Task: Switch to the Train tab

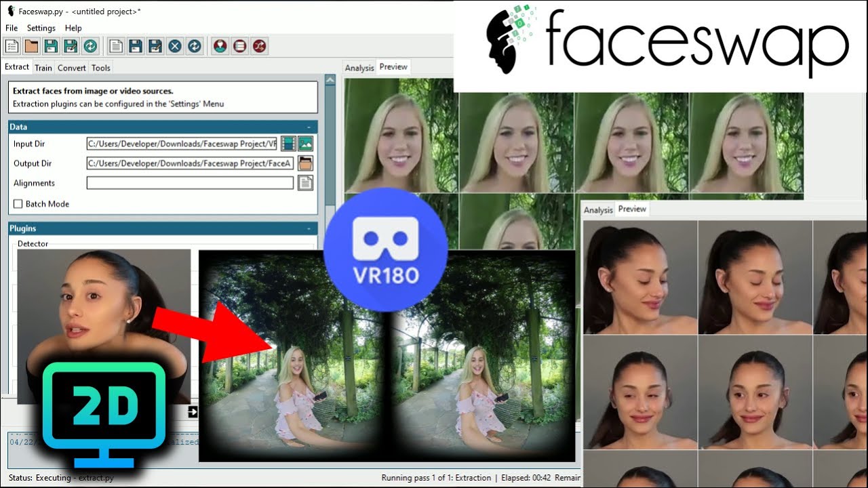Action: tap(43, 68)
